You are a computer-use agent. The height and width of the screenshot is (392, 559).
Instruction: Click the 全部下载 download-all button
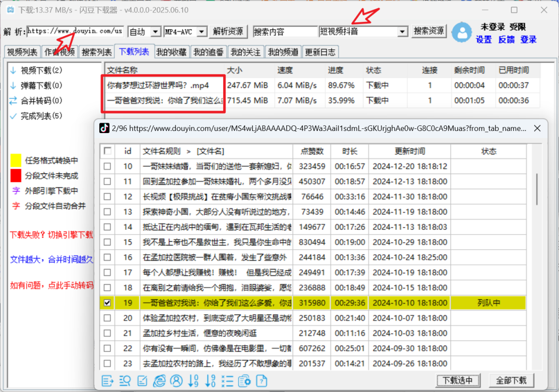point(511,380)
